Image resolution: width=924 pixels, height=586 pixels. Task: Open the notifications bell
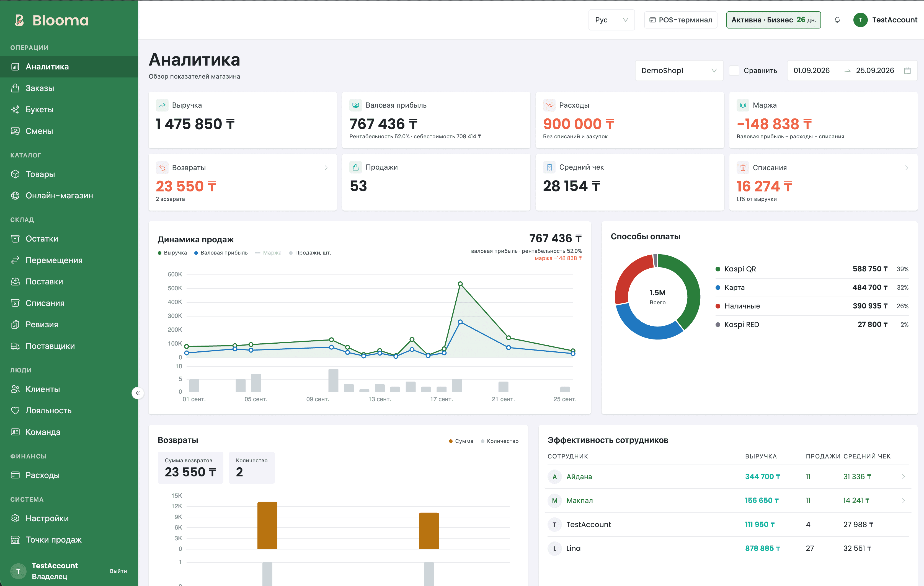coord(837,20)
